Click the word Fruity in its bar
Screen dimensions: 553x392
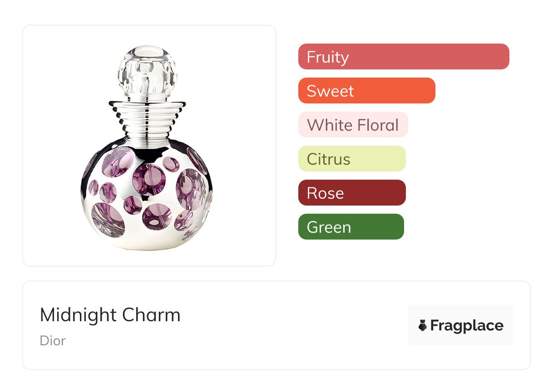328,57
